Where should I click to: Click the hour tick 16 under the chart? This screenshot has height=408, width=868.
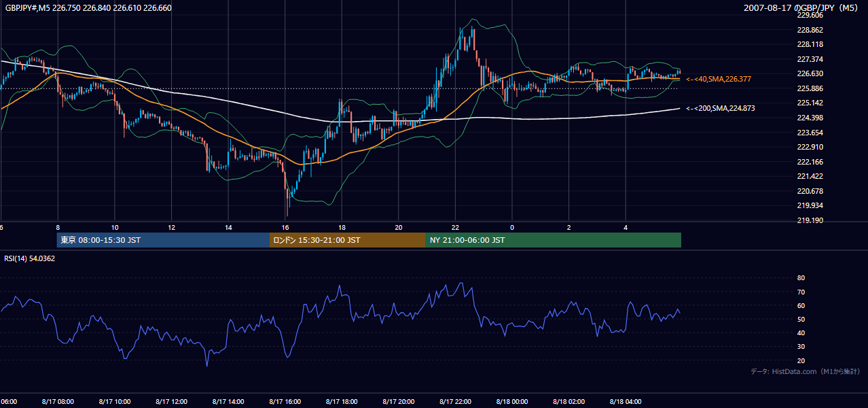click(285, 227)
